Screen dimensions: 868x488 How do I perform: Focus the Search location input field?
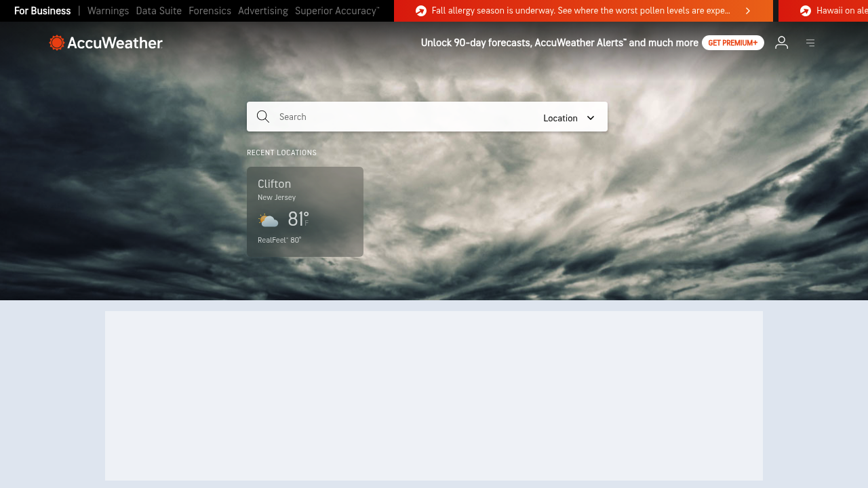(407, 117)
